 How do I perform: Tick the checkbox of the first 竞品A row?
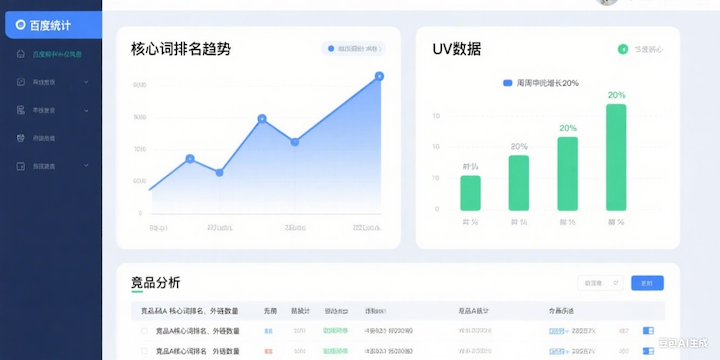click(x=144, y=331)
